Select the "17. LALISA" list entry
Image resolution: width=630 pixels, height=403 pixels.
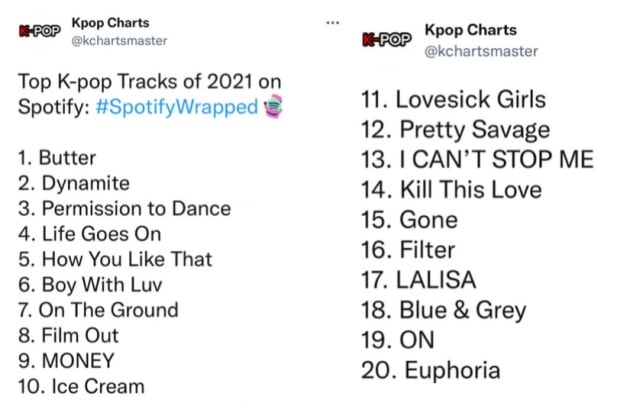pos(419,280)
